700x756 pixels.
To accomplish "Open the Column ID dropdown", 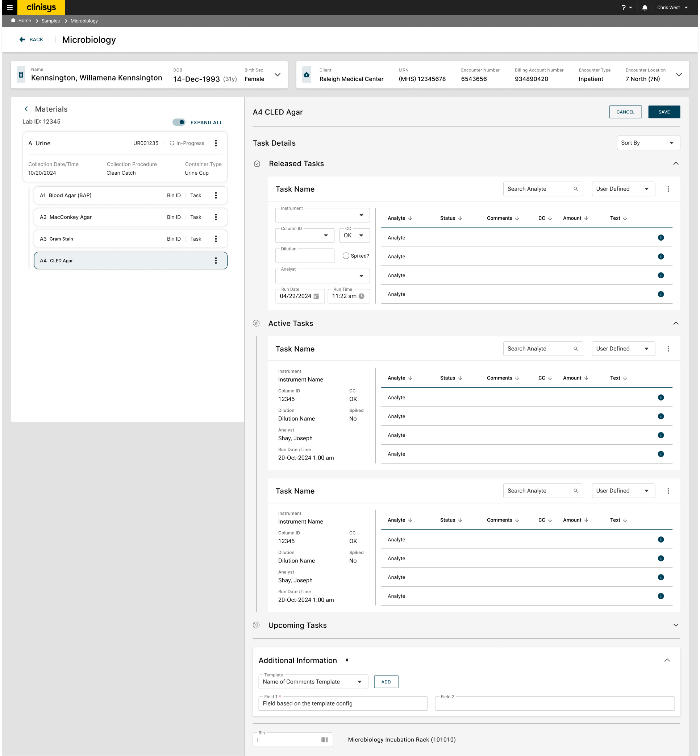I will click(x=305, y=235).
